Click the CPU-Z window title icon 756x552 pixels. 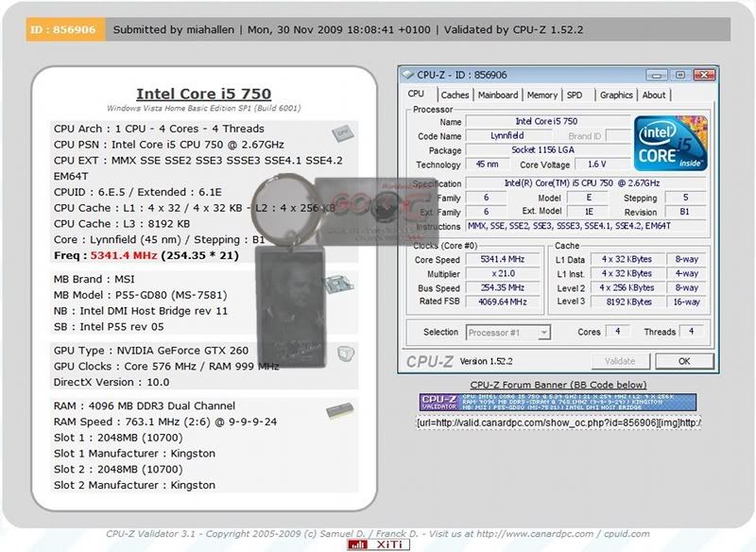[408, 75]
